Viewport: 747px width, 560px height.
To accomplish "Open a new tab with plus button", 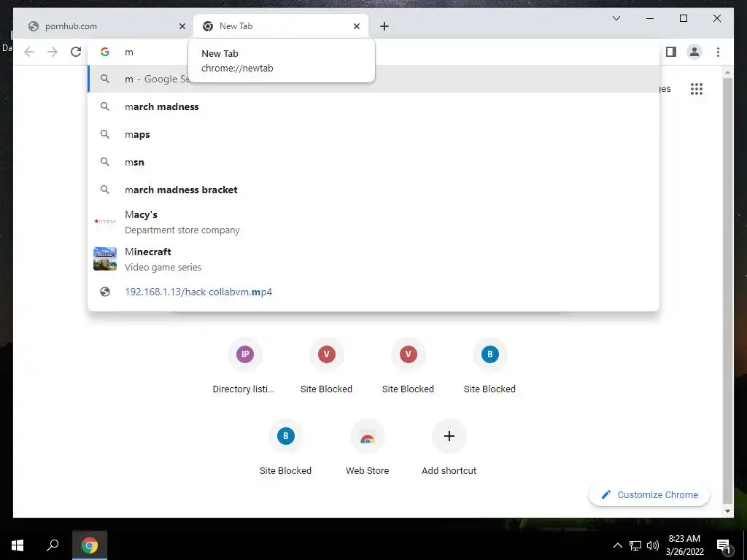I will (384, 26).
